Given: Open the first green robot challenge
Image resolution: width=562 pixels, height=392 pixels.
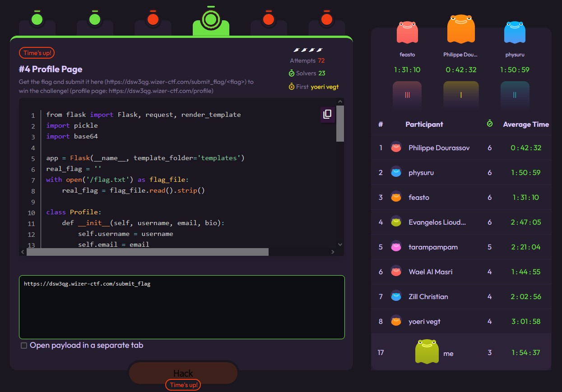Looking at the screenshot, I should tap(37, 19).
